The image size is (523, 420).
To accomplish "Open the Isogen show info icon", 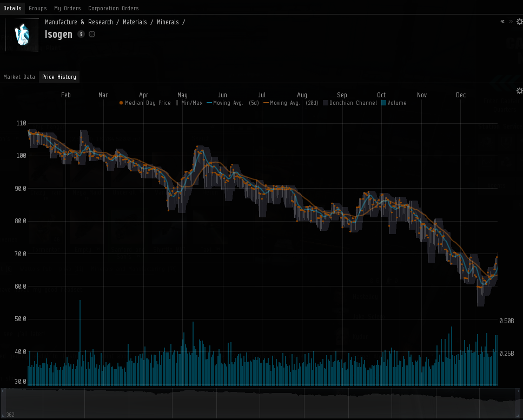I will 81,34.
